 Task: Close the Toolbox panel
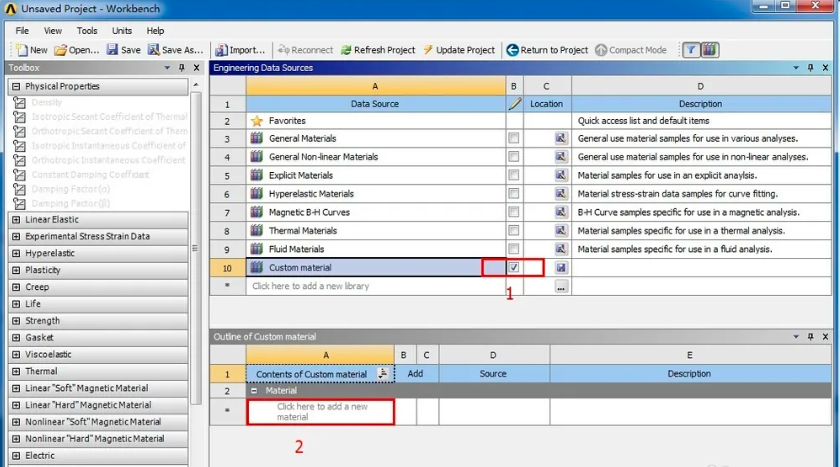click(197, 67)
